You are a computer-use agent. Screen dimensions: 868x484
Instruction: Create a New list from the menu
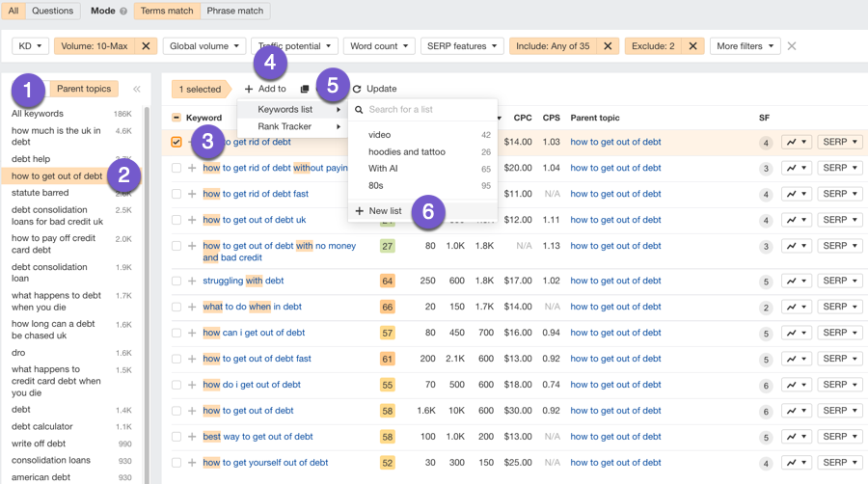click(385, 211)
